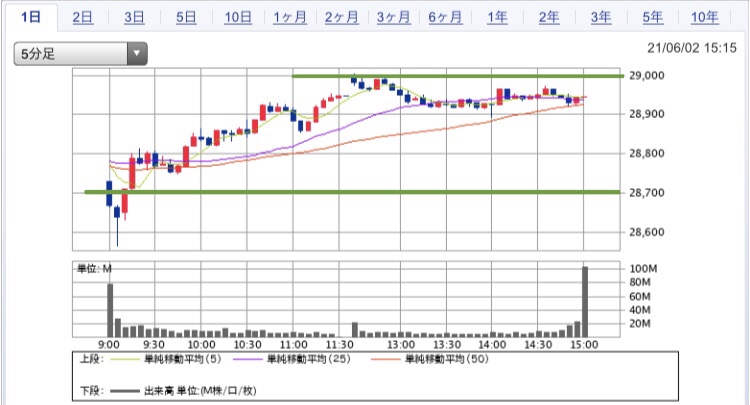Show the 1年 chart
Viewport: 750px width, 405px height.
tap(497, 18)
